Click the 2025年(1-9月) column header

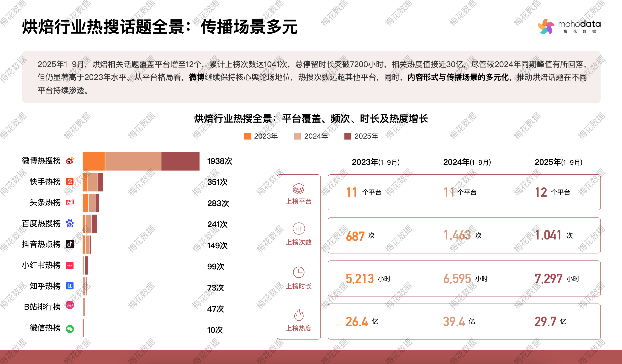(558, 162)
